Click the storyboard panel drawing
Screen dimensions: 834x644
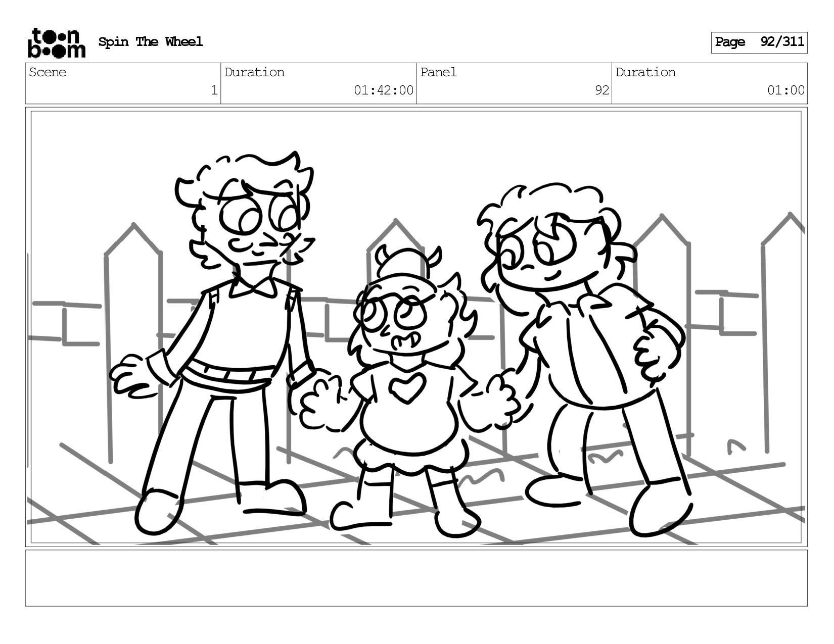click(x=416, y=327)
